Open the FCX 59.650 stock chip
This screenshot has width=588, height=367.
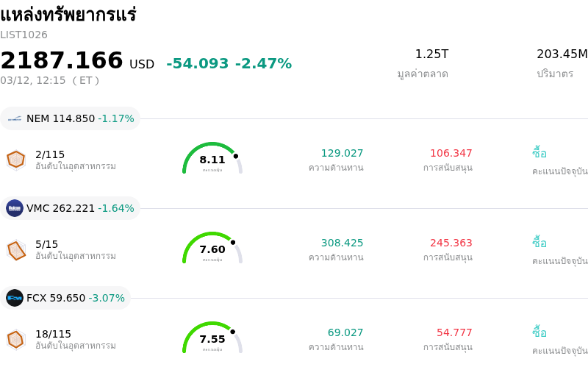pos(66,298)
